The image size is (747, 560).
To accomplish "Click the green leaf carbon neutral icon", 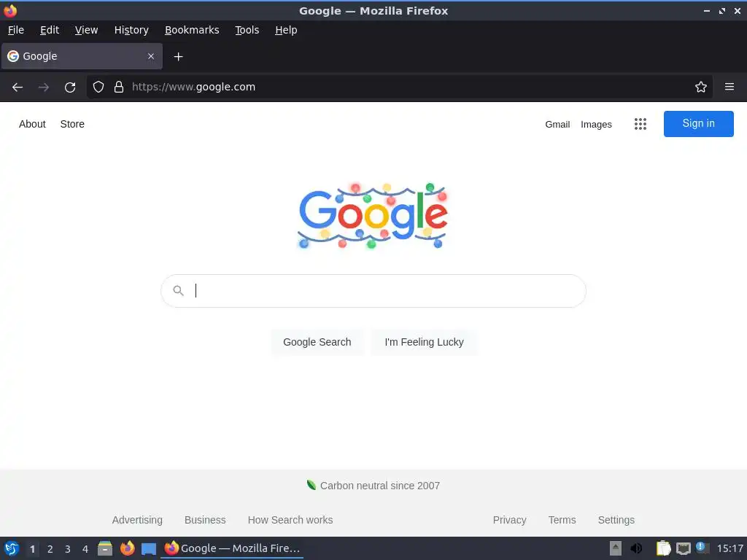I will click(x=311, y=485).
